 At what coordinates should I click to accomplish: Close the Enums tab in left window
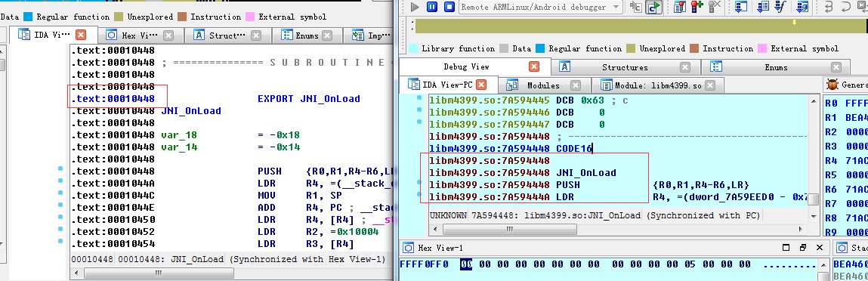click(x=326, y=36)
